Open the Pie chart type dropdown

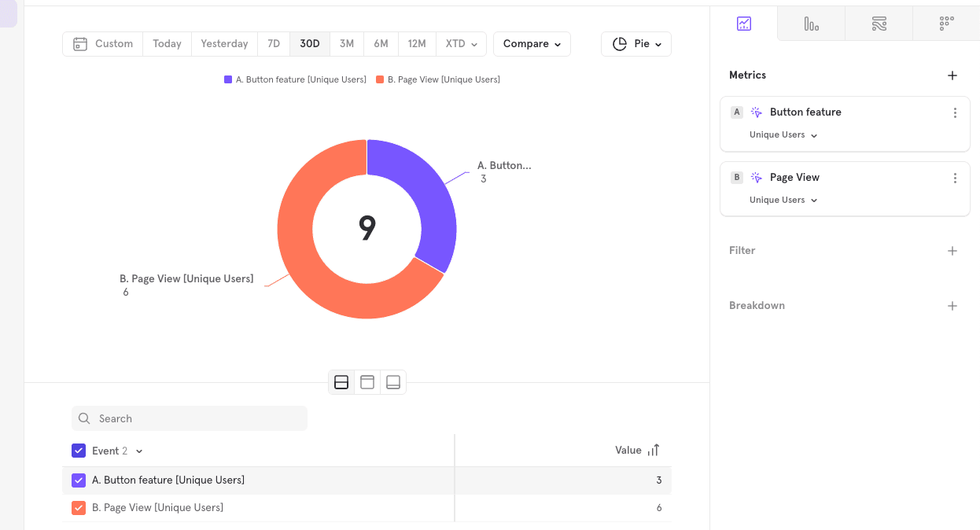pos(636,44)
